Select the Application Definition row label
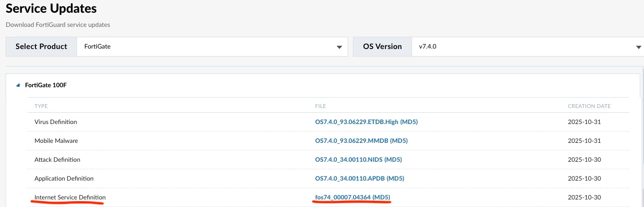644x207 pixels. 64,178
